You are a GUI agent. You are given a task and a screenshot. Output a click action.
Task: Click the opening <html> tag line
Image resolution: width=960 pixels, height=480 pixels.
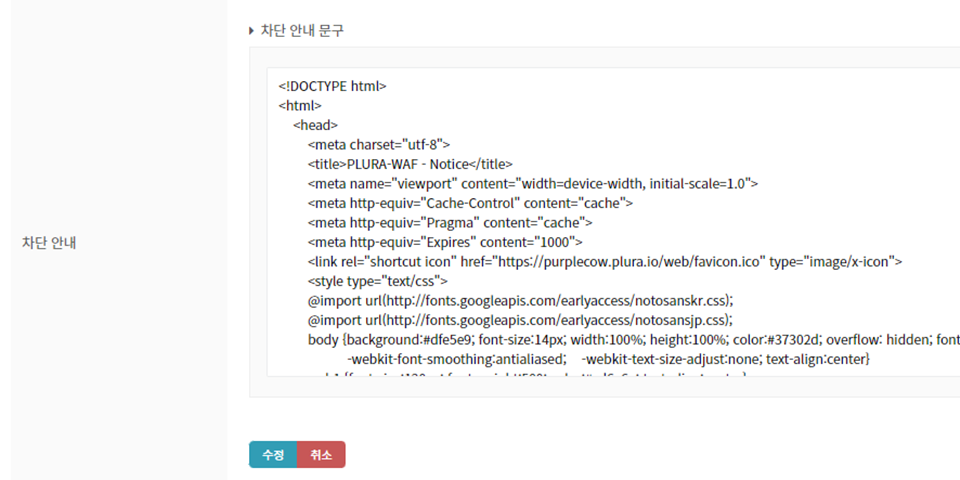[300, 105]
